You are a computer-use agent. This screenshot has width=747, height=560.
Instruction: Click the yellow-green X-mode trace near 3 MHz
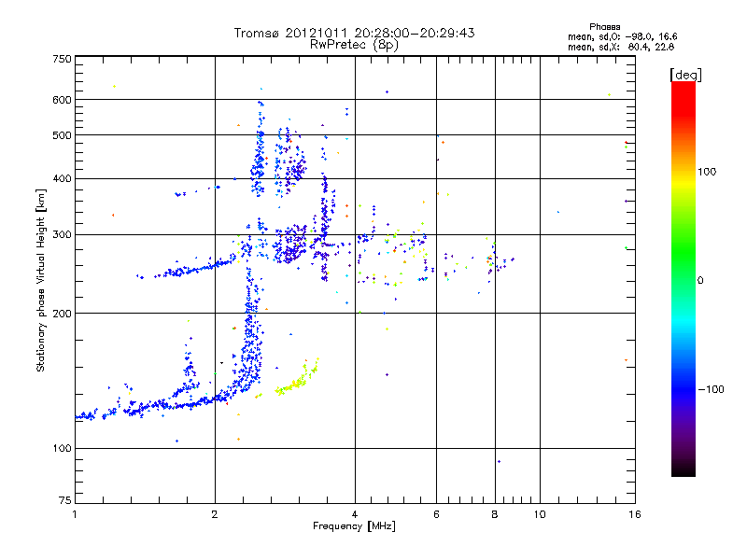pyautogui.click(x=296, y=381)
